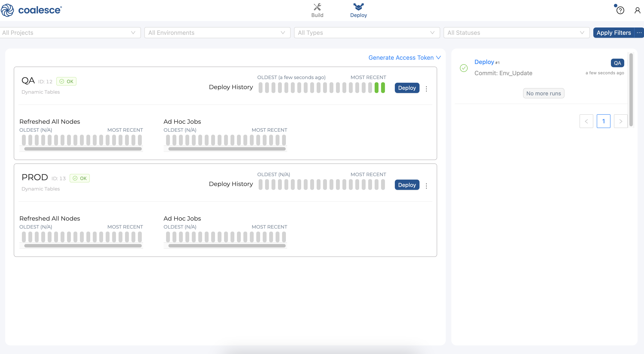Switch to the Deploy tab
This screenshot has height=354, width=644.
tap(358, 10)
